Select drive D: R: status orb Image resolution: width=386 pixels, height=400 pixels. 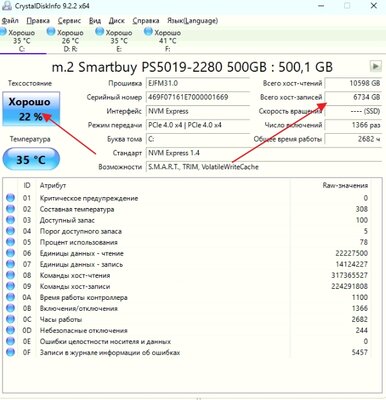click(51, 32)
